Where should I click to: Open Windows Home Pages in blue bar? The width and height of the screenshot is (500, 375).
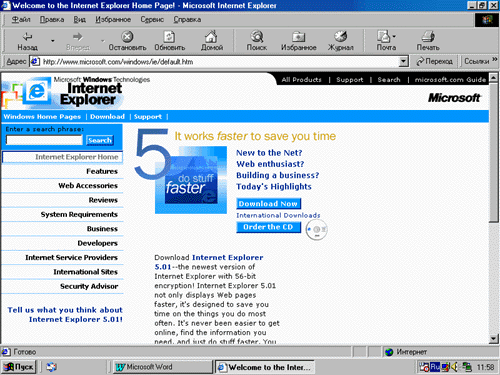click(42, 116)
